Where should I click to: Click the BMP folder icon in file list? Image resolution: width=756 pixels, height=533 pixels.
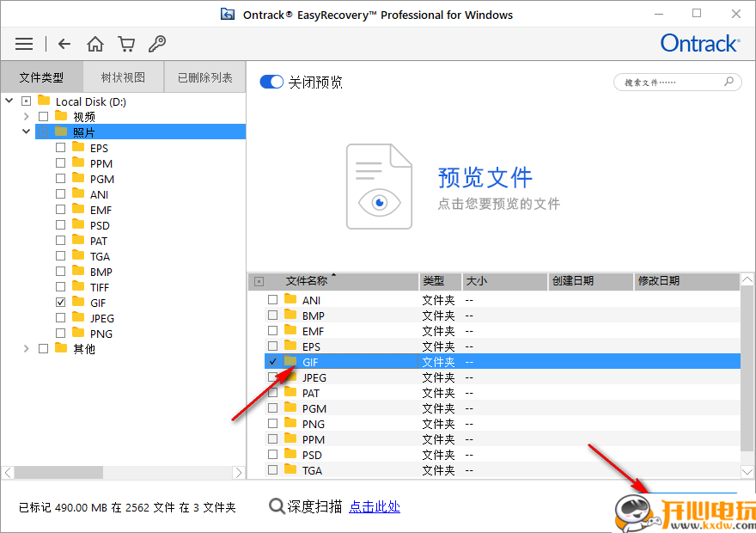[290, 315]
